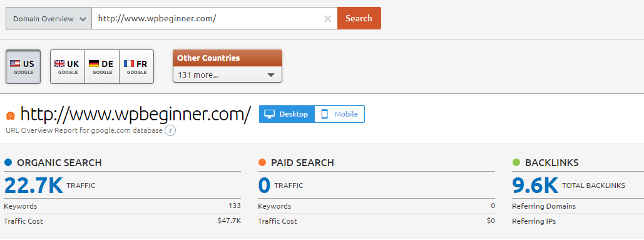Image resolution: width=644 pixels, height=240 pixels.
Task: Select the US Google database
Action: tap(23, 66)
